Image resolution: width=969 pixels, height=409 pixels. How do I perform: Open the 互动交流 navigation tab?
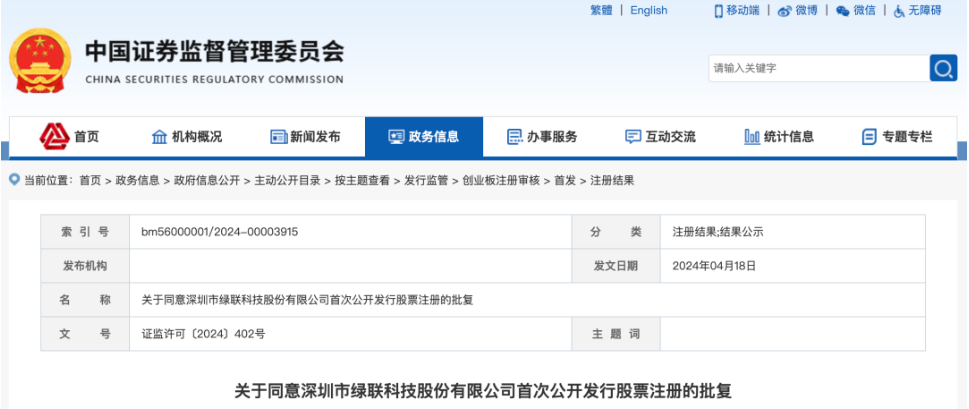click(x=660, y=137)
